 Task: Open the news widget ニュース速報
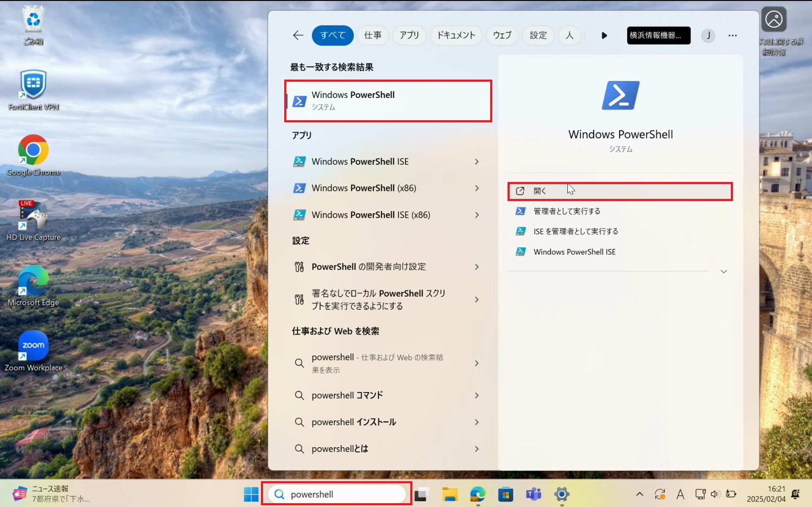51,494
